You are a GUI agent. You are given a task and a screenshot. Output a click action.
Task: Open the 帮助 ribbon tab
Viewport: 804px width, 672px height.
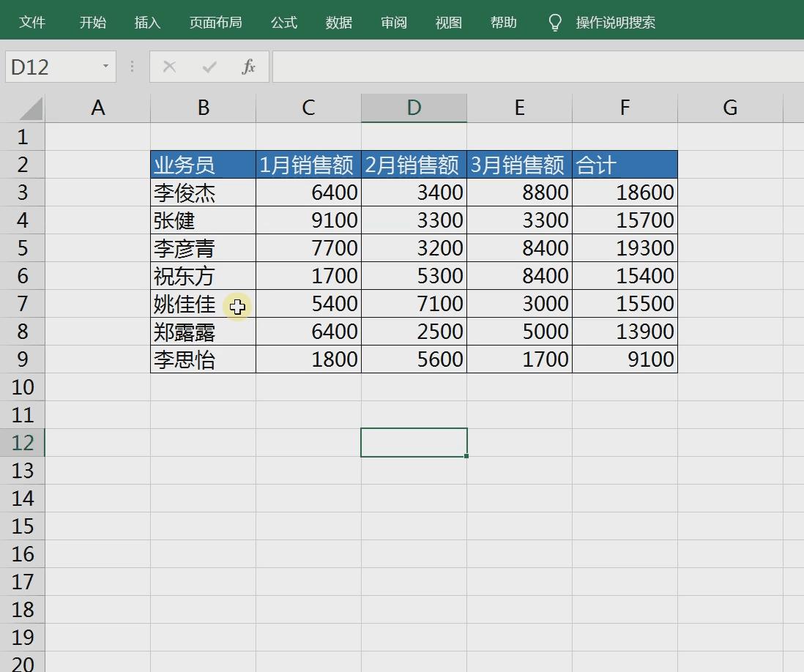pos(503,22)
